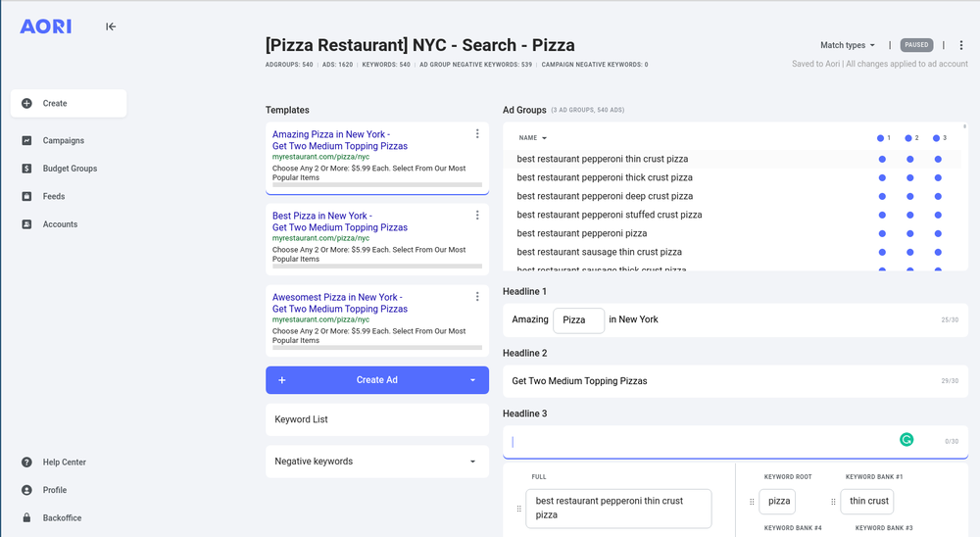Click into the Headline 3 input field
The width and height of the screenshot is (980, 537).
[700, 442]
